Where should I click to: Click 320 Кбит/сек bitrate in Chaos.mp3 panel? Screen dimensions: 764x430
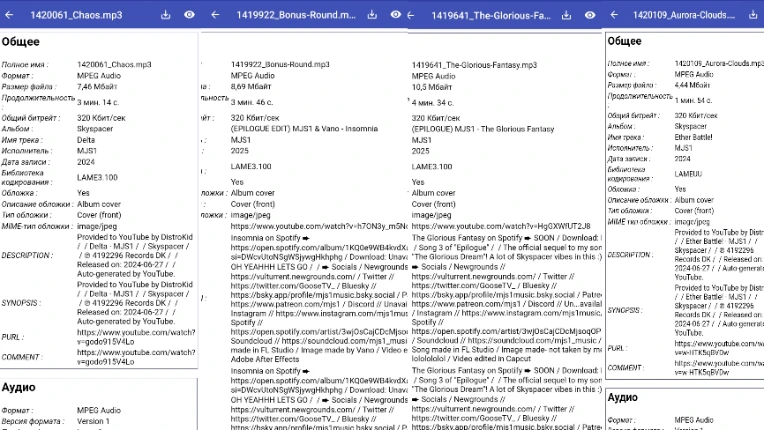(x=101, y=118)
